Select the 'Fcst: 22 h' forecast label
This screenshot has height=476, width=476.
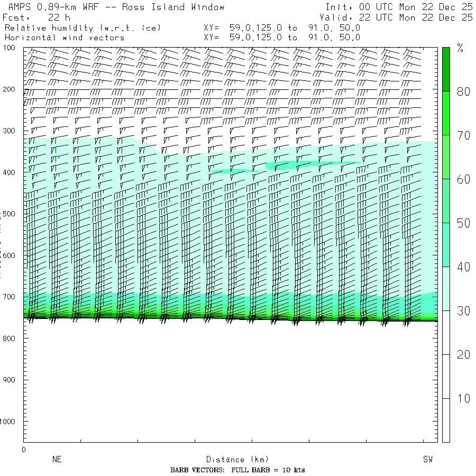click(x=36, y=17)
